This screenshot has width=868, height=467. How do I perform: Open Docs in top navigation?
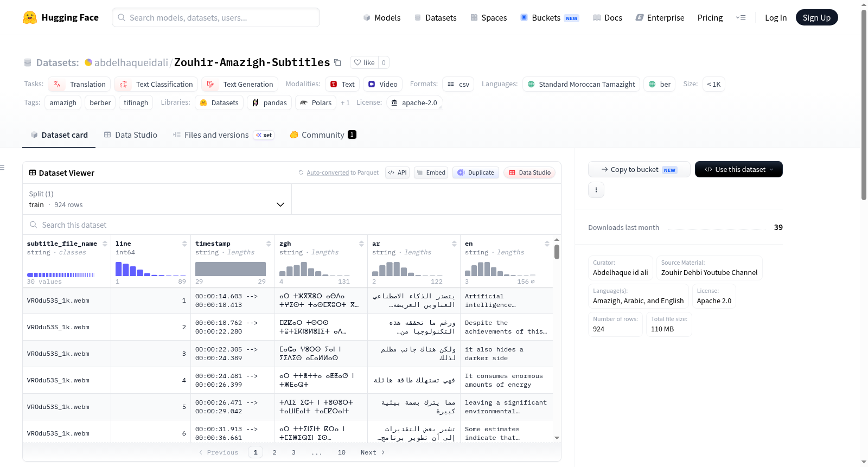(x=608, y=17)
